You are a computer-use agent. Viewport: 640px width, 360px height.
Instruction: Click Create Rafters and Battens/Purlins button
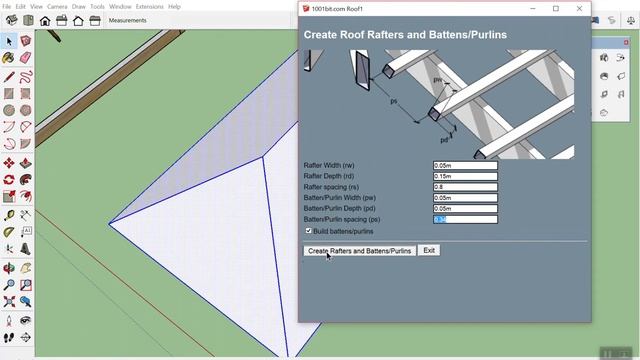(360, 251)
